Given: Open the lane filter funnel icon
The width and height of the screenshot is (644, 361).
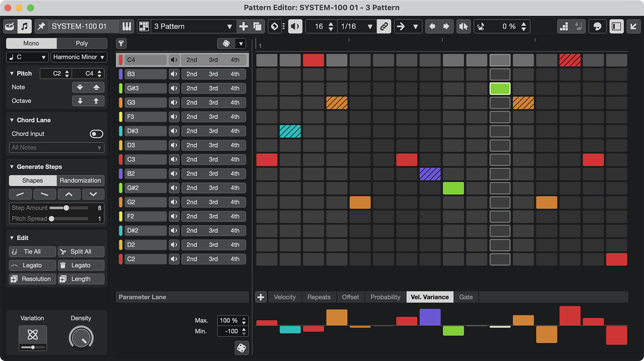Looking at the screenshot, I should tap(121, 44).
